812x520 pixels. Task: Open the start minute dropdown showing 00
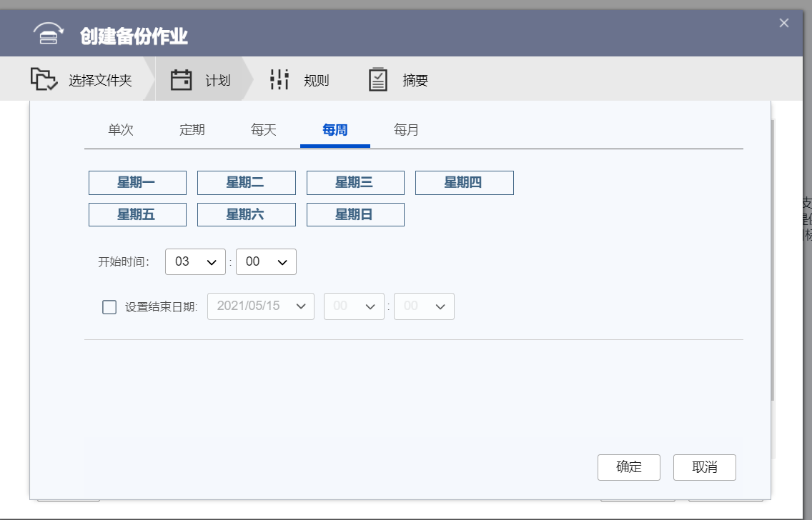[266, 262]
